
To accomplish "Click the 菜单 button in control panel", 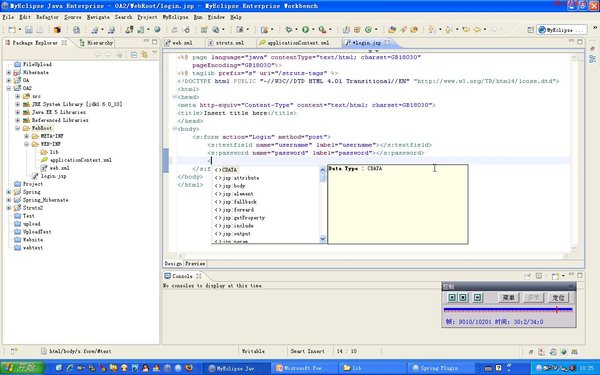I will (508, 298).
